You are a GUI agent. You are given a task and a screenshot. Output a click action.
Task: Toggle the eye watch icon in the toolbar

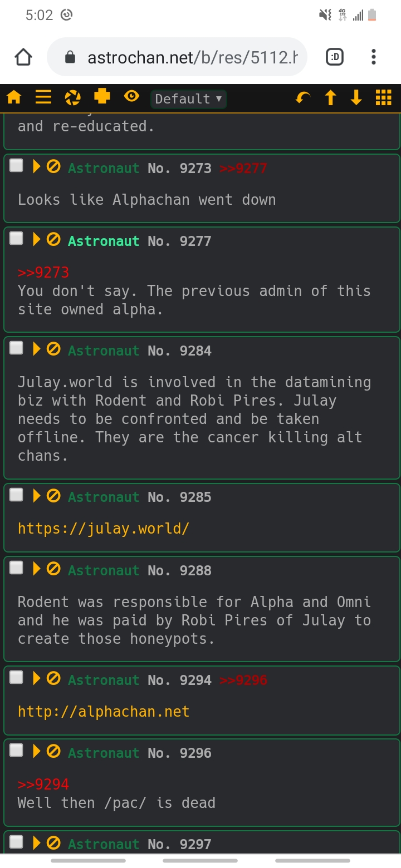pyautogui.click(x=131, y=97)
